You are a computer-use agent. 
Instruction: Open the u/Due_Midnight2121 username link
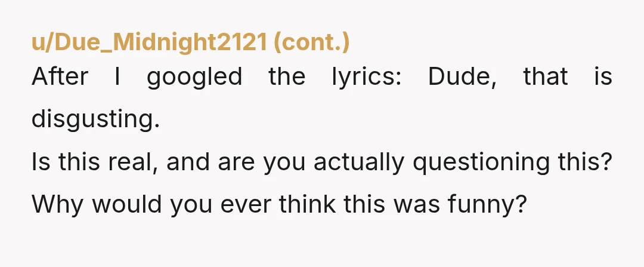point(150,43)
